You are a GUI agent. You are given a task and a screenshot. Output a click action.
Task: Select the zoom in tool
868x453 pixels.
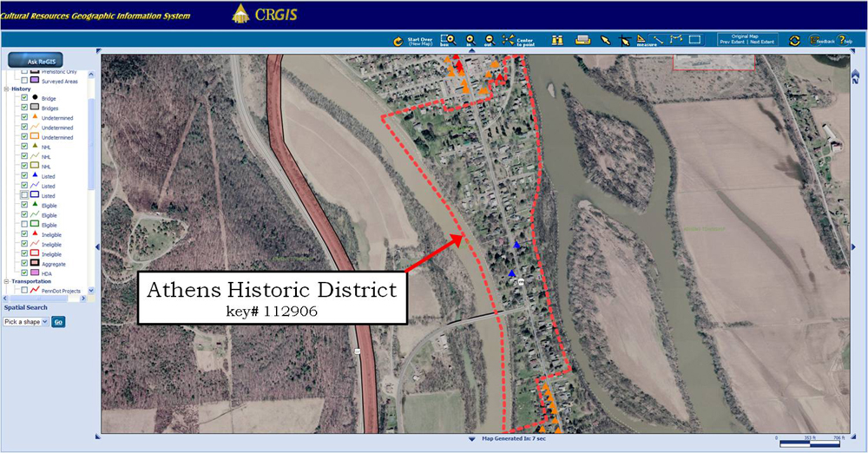click(x=470, y=39)
